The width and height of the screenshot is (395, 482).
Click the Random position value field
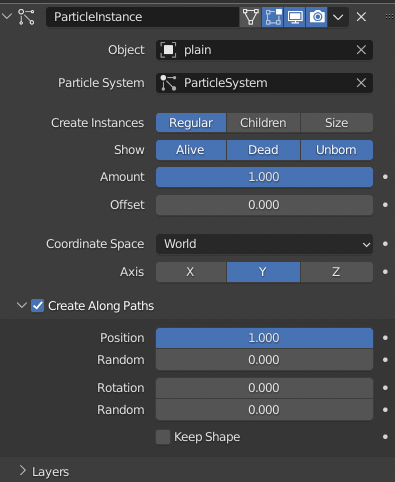point(264,360)
